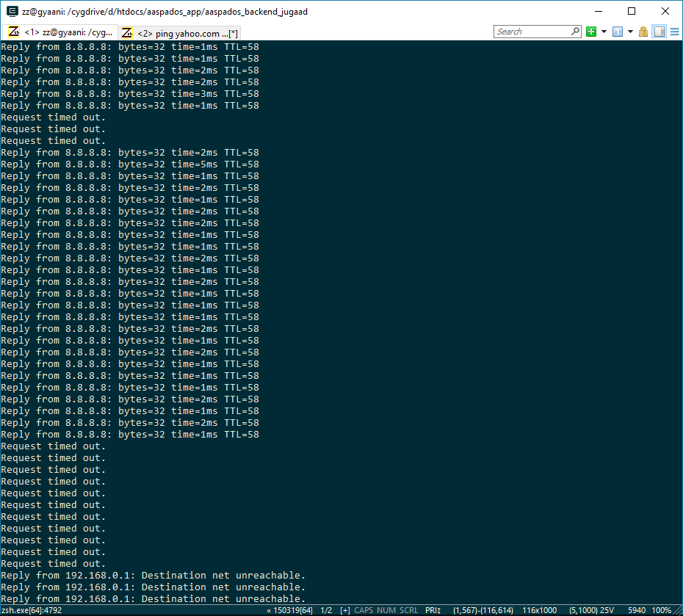Click the SCRL indicator in the status bar
The image size is (683, 616).
pos(408,610)
